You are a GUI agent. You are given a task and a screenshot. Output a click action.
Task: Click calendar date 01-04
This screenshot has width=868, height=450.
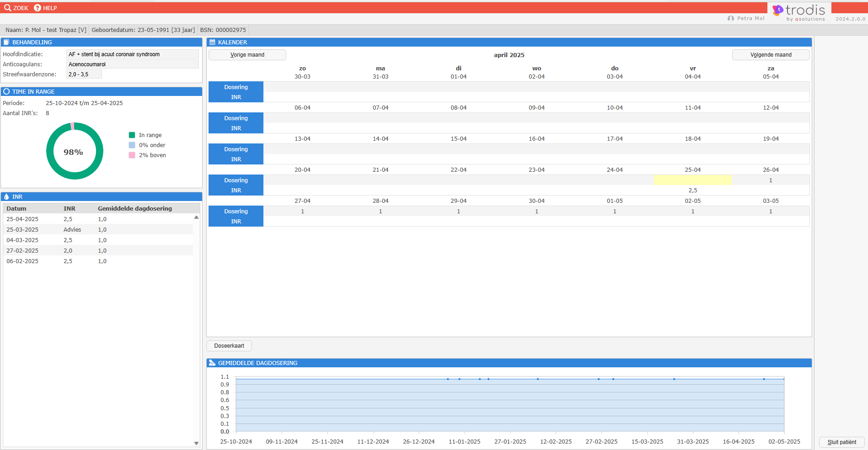pyautogui.click(x=459, y=76)
